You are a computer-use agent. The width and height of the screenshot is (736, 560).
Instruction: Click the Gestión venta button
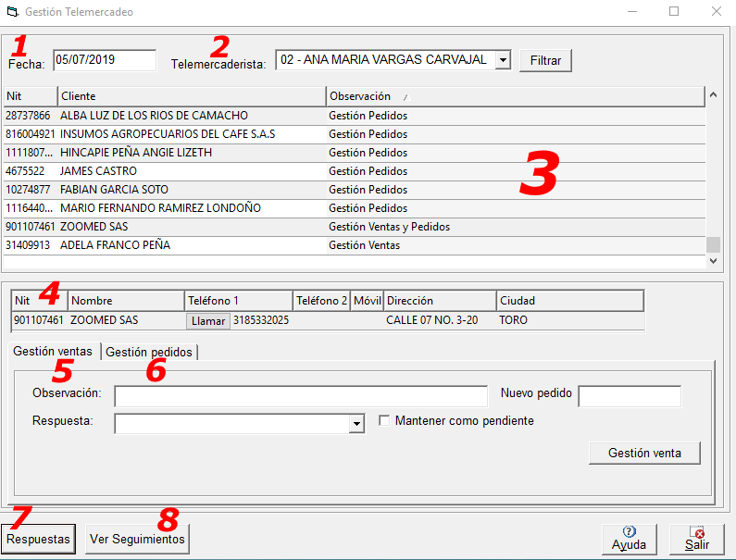pos(644,453)
